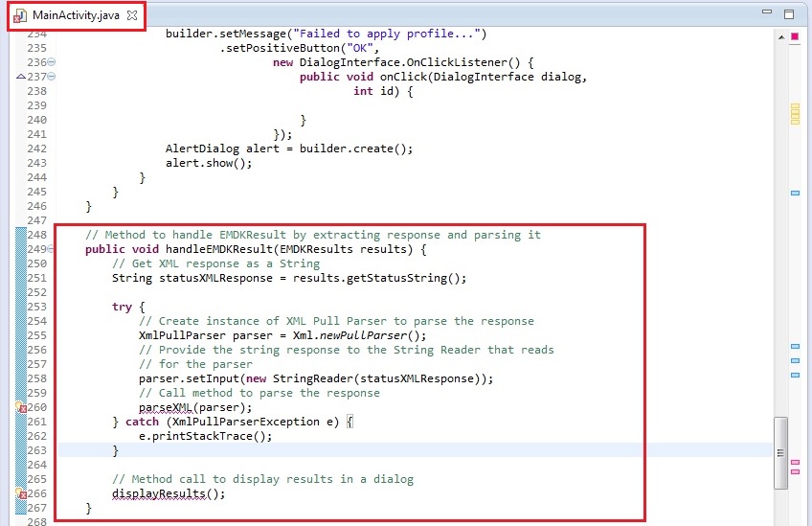The image size is (812, 526).
Task: Maximize the editor pane
Action: point(788,14)
